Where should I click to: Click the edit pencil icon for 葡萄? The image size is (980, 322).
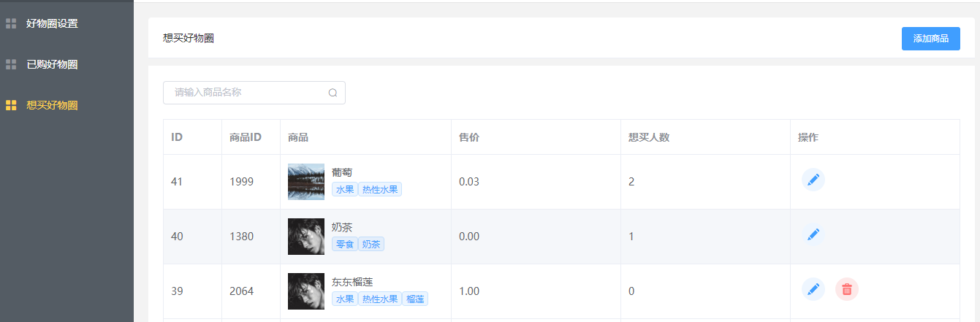click(813, 180)
